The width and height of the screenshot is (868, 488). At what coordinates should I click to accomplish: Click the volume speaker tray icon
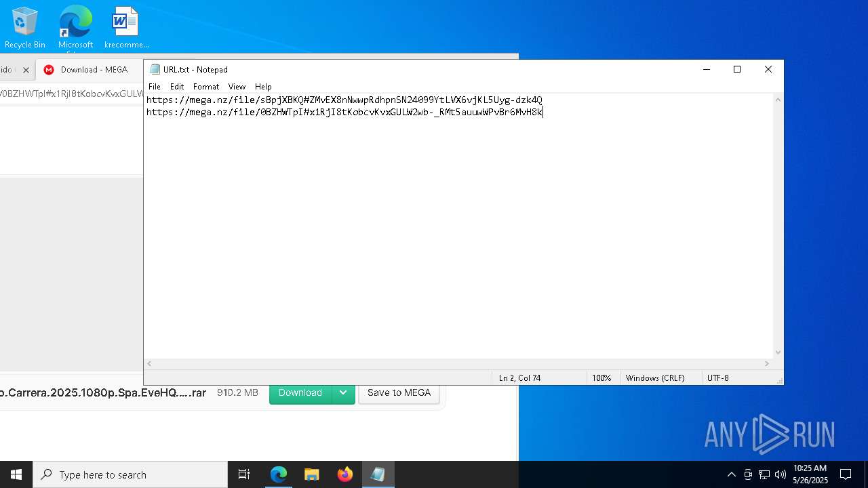781,474
